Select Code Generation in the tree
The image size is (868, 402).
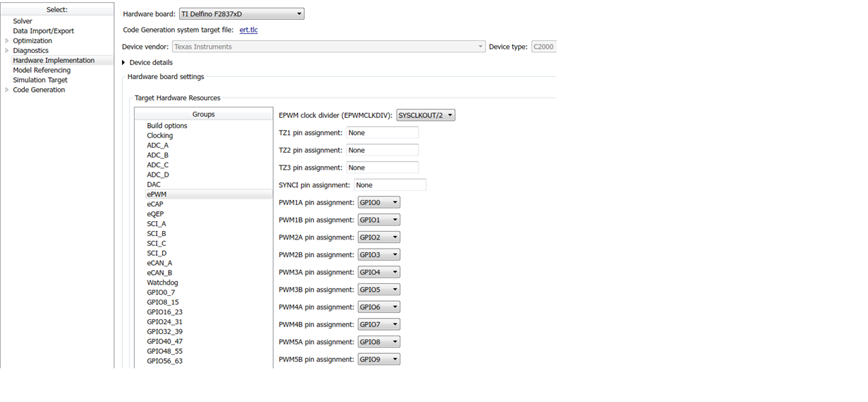[x=39, y=90]
